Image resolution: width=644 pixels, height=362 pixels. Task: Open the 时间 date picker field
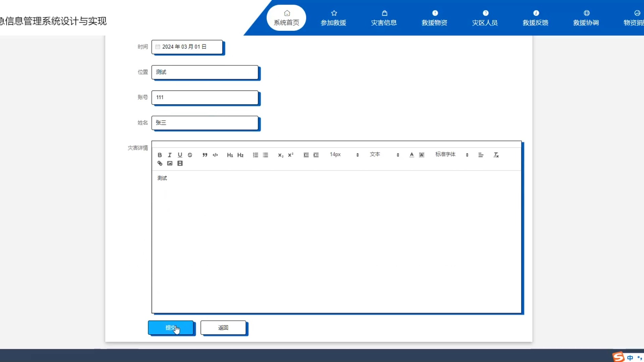187,47
